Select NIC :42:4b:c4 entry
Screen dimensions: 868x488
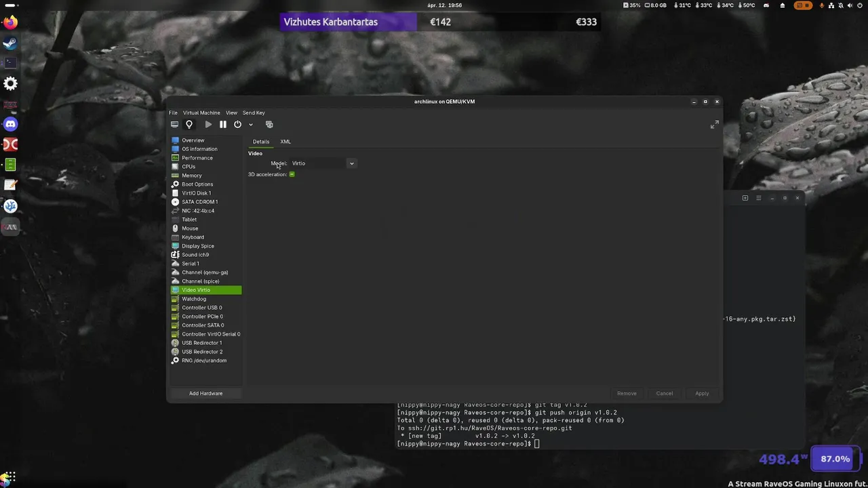(x=205, y=211)
